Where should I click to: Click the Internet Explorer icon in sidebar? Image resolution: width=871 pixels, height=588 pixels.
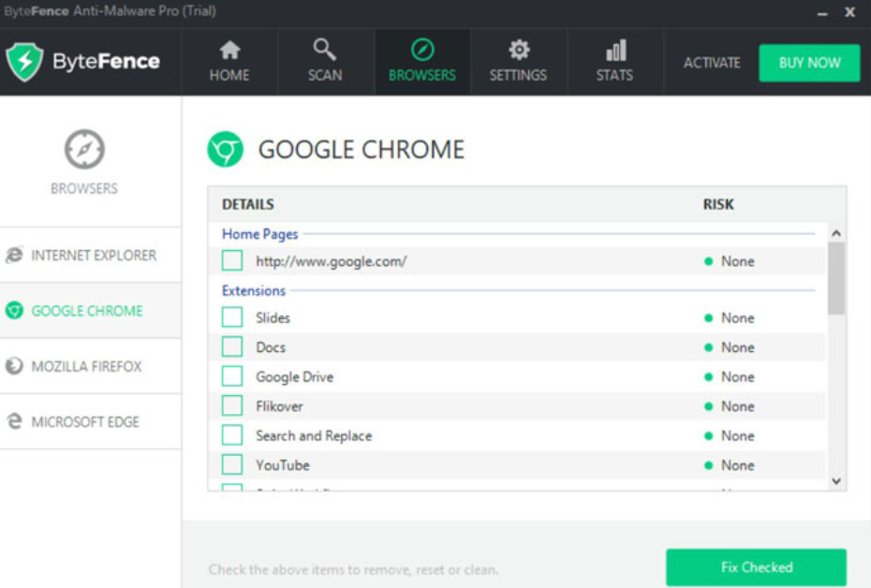tap(14, 255)
